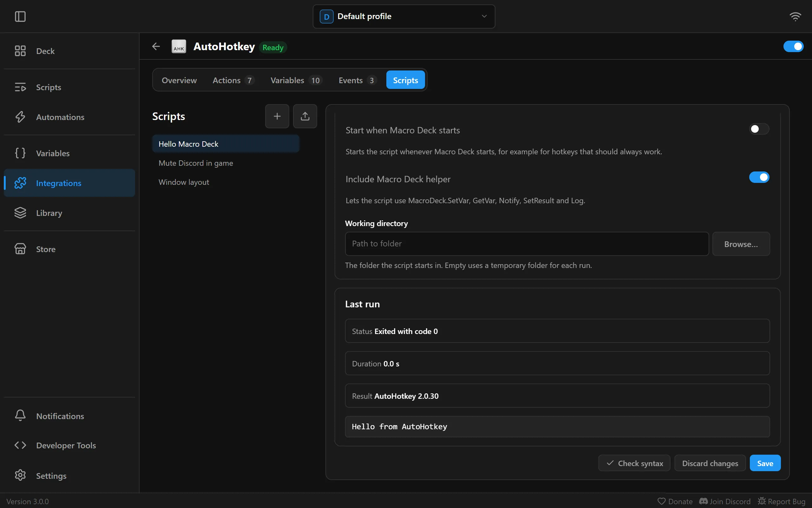Select Hello Macro Deck script
Screen dimensions: 812x508
(226, 144)
